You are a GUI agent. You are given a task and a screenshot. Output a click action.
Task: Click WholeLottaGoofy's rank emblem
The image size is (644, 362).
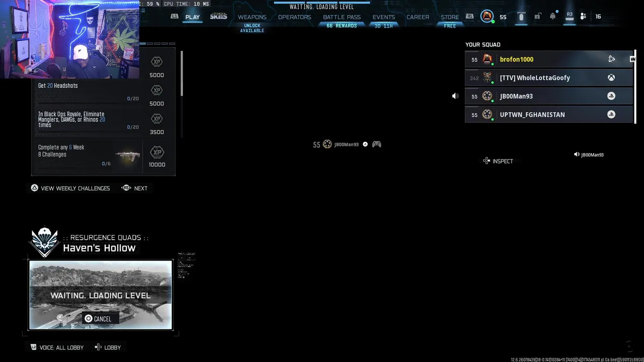(x=487, y=77)
